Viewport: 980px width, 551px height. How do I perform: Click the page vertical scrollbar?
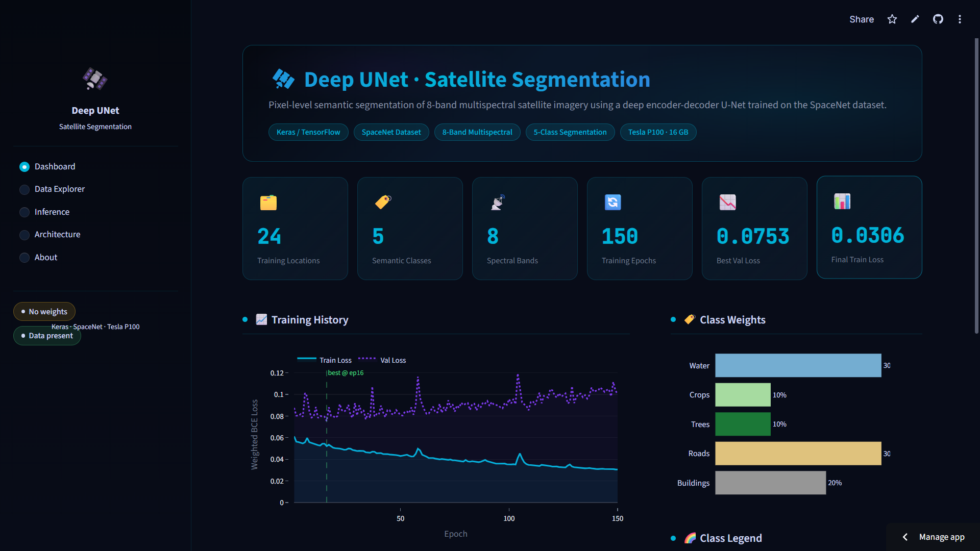click(976, 186)
